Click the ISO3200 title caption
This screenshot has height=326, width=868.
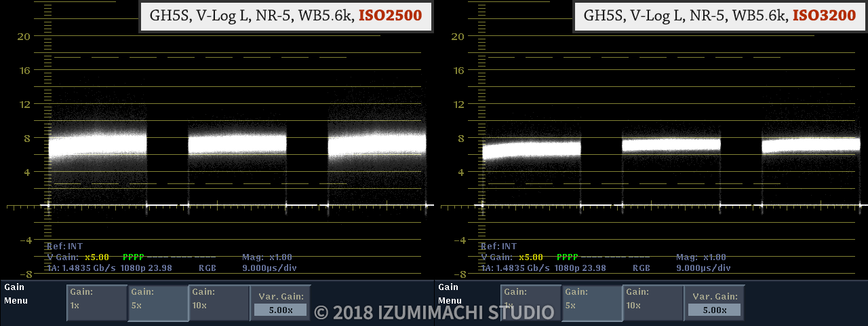click(719, 15)
